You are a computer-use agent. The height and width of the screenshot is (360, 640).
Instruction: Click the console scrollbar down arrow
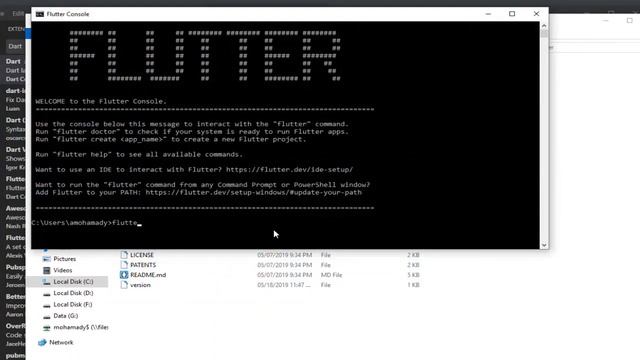(x=544, y=245)
